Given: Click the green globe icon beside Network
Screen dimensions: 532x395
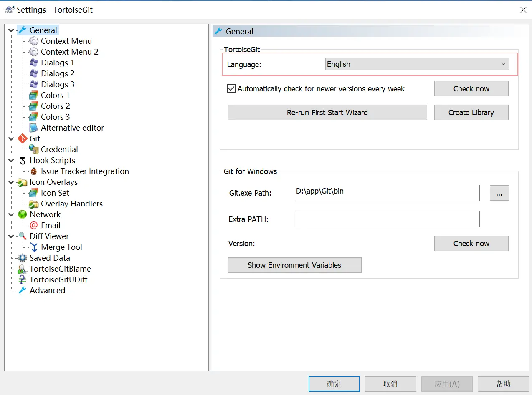Looking at the screenshot, I should (x=22, y=214).
